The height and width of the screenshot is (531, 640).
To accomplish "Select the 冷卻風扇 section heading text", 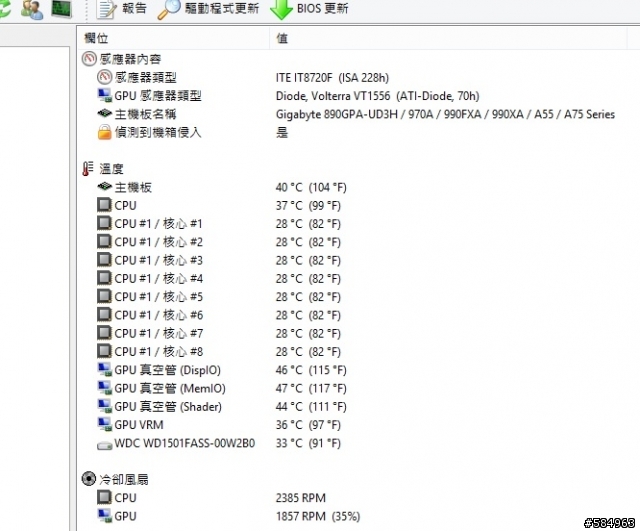I will (x=124, y=479).
